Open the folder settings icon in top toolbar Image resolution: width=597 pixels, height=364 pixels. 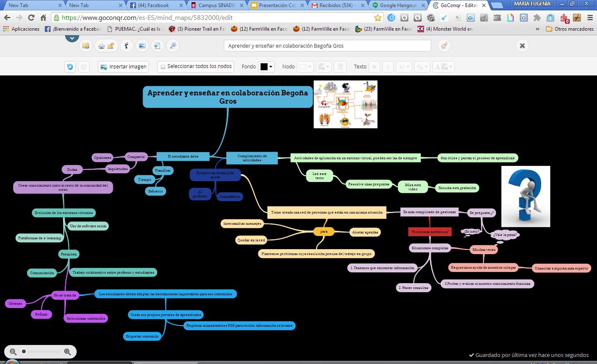[x=86, y=46]
